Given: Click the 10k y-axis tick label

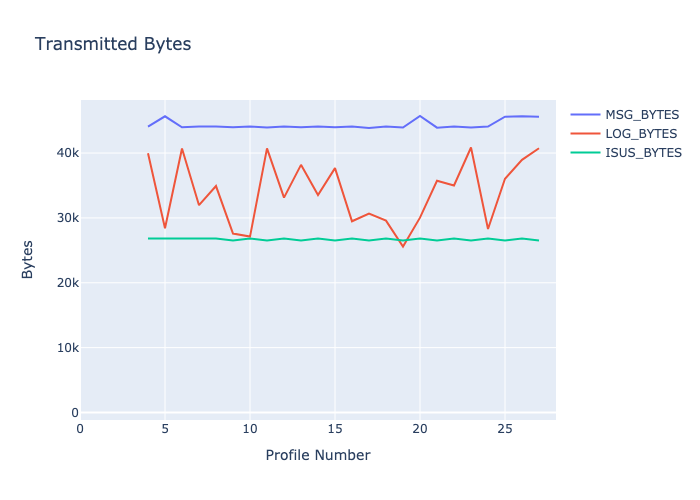Looking at the screenshot, I should (x=68, y=348).
